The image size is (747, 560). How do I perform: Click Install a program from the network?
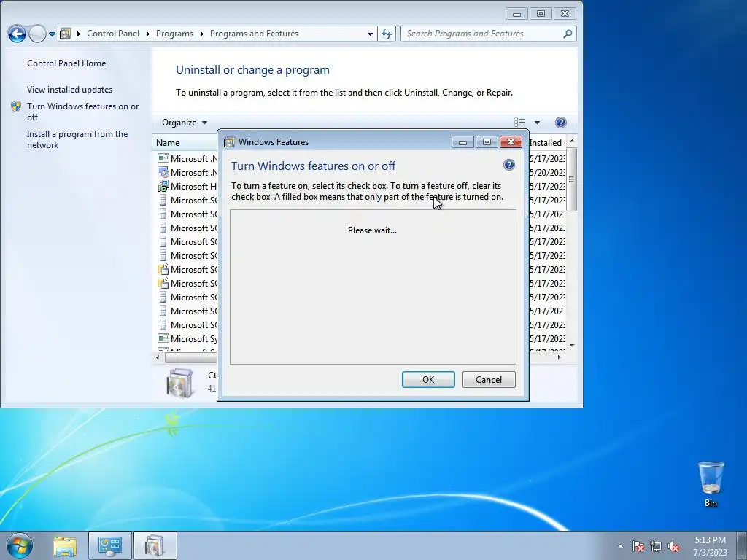click(x=77, y=139)
